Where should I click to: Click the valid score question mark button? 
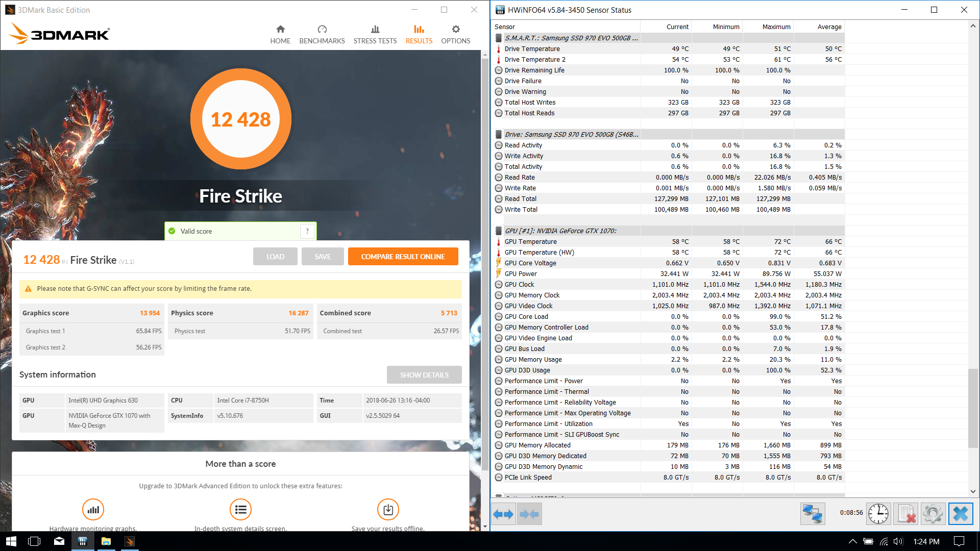pyautogui.click(x=307, y=231)
